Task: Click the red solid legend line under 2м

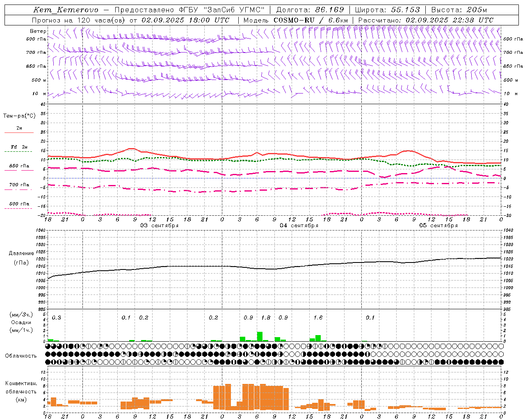Action: click(19, 133)
